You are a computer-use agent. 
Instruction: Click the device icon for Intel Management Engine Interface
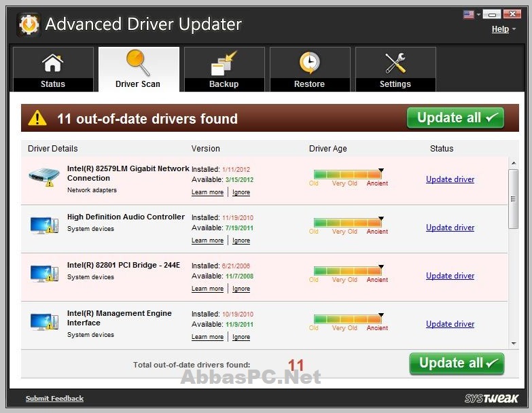tap(44, 321)
